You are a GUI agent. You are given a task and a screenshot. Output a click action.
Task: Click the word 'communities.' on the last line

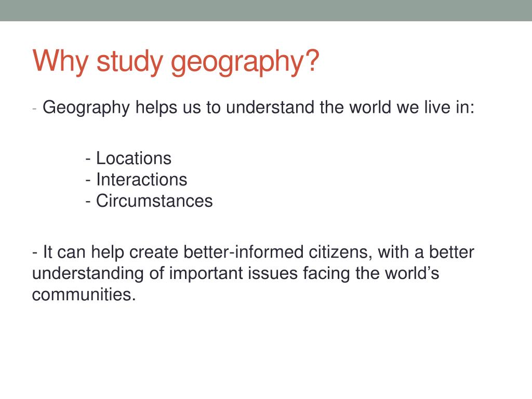[x=84, y=295]
